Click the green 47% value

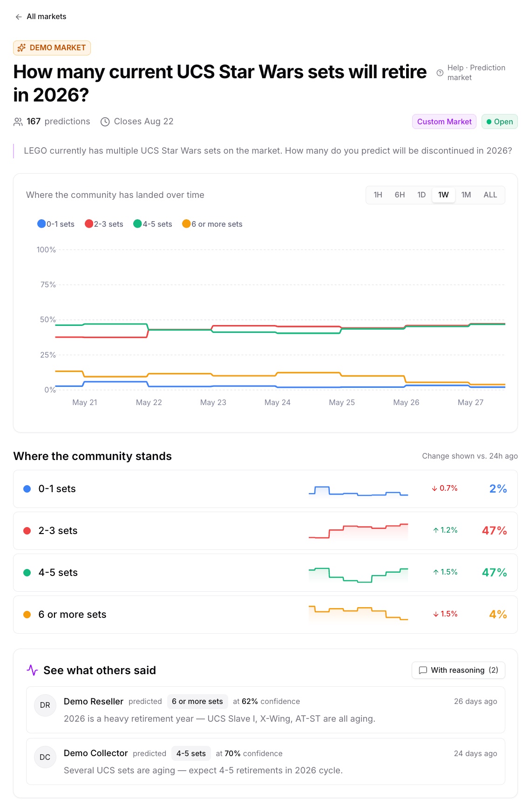[494, 573]
